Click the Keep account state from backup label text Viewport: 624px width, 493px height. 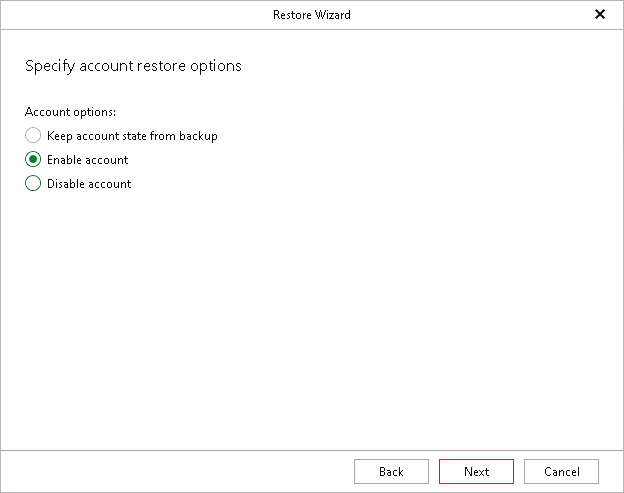click(x=132, y=136)
